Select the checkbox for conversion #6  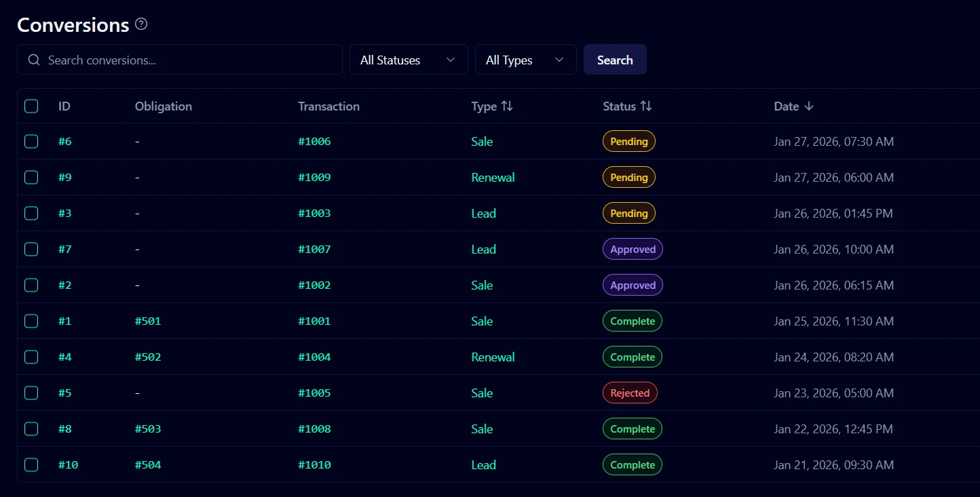pos(31,141)
